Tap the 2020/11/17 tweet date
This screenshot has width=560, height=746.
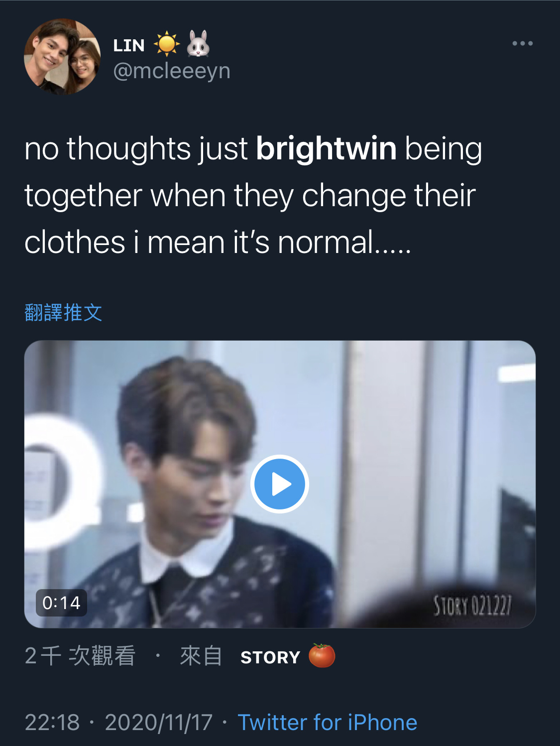point(159,722)
